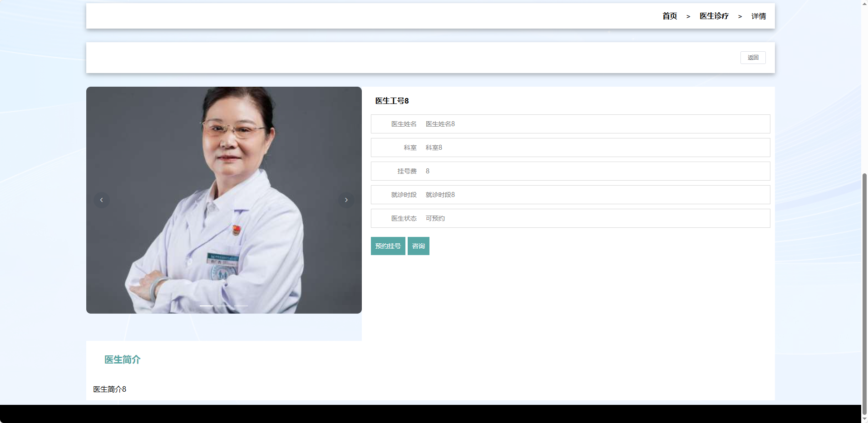This screenshot has width=868, height=423.
Task: Click the 医生简介 section title
Action: coord(123,360)
